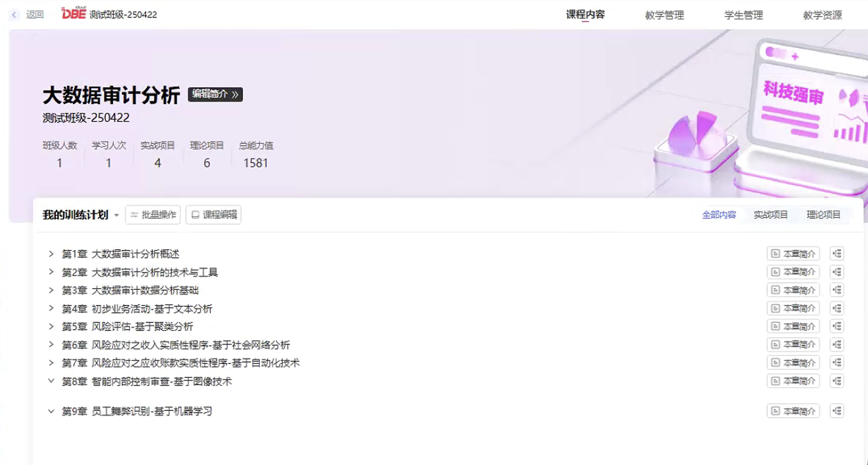The height and width of the screenshot is (465, 868).
Task: Switch to the 教学管理 tab
Action: (664, 15)
